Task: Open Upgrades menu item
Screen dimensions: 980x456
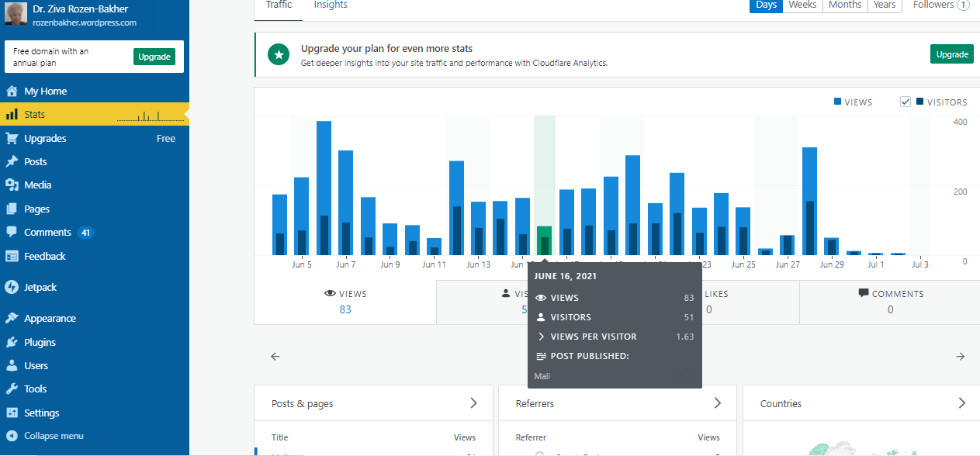Action: tap(95, 138)
